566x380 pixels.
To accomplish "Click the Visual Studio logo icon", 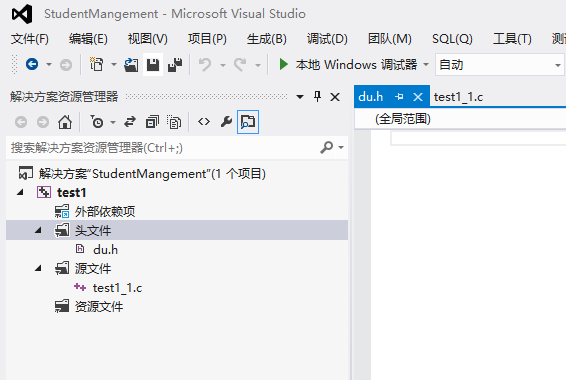I will click(x=22, y=14).
